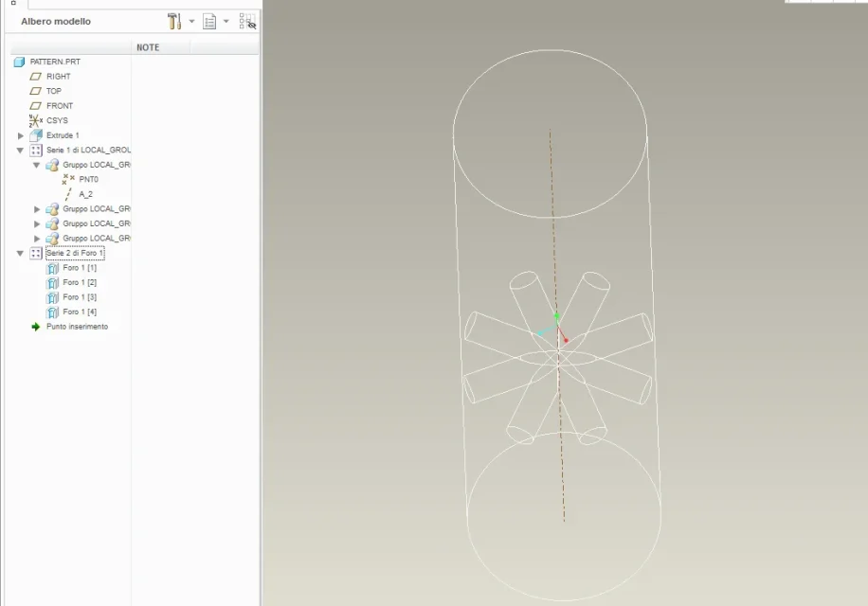Collapse Serie 1 di LOCAL_GROUP pattern
868x606 pixels.
point(20,151)
